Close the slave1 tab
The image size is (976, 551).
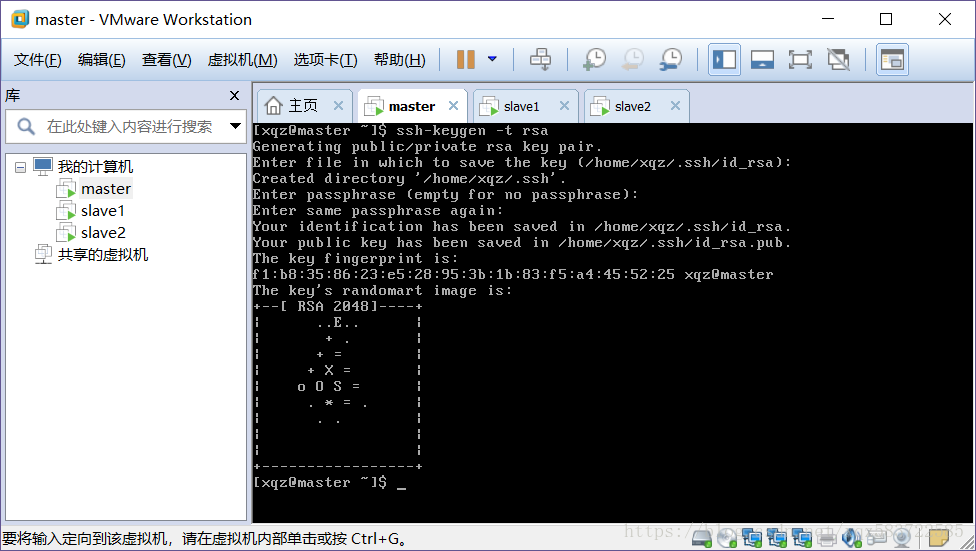click(564, 106)
